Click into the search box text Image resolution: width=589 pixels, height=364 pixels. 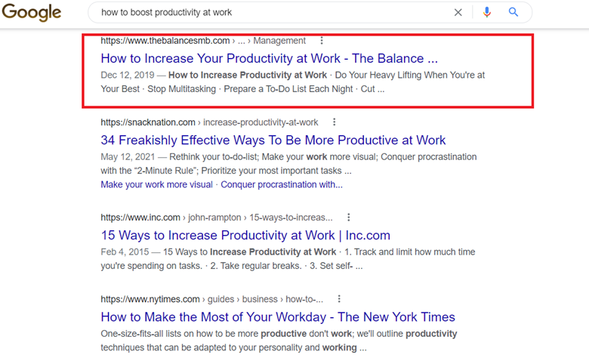[x=166, y=12]
